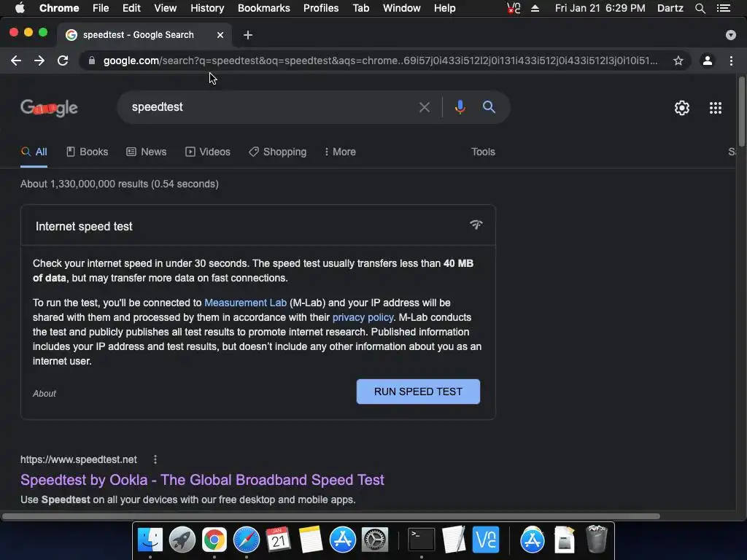View site security lock information

(x=92, y=61)
